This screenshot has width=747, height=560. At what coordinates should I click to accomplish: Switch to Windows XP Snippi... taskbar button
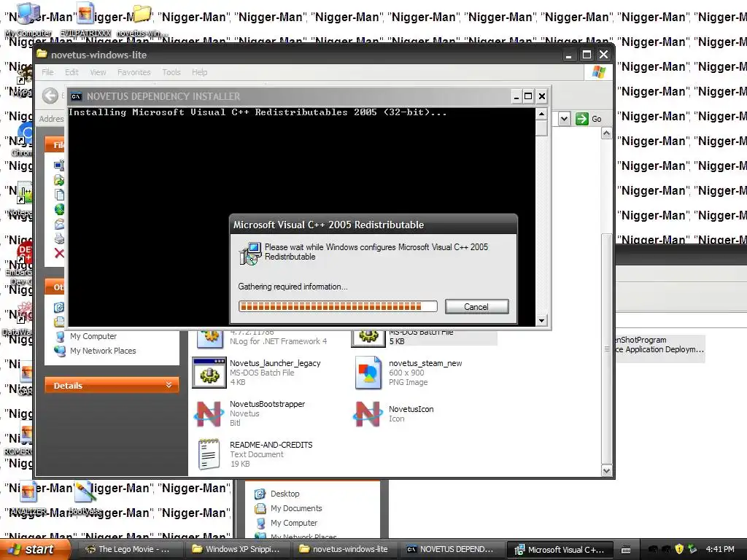click(x=236, y=550)
